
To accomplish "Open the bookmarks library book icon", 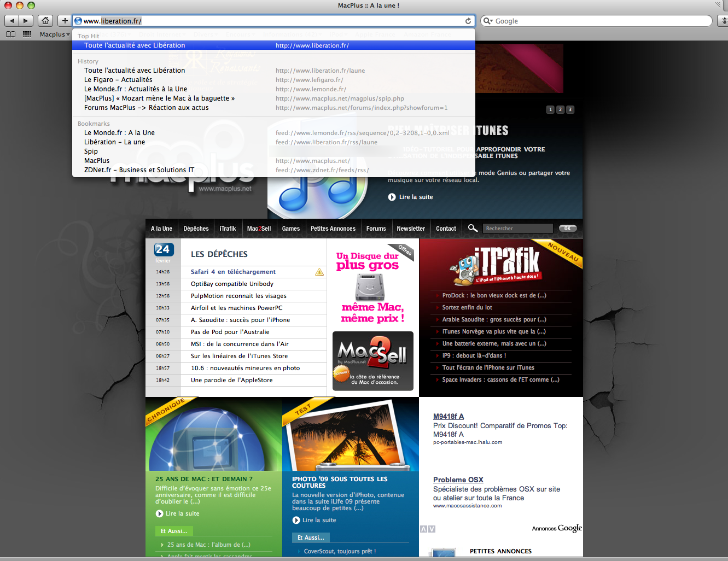I will coord(10,34).
